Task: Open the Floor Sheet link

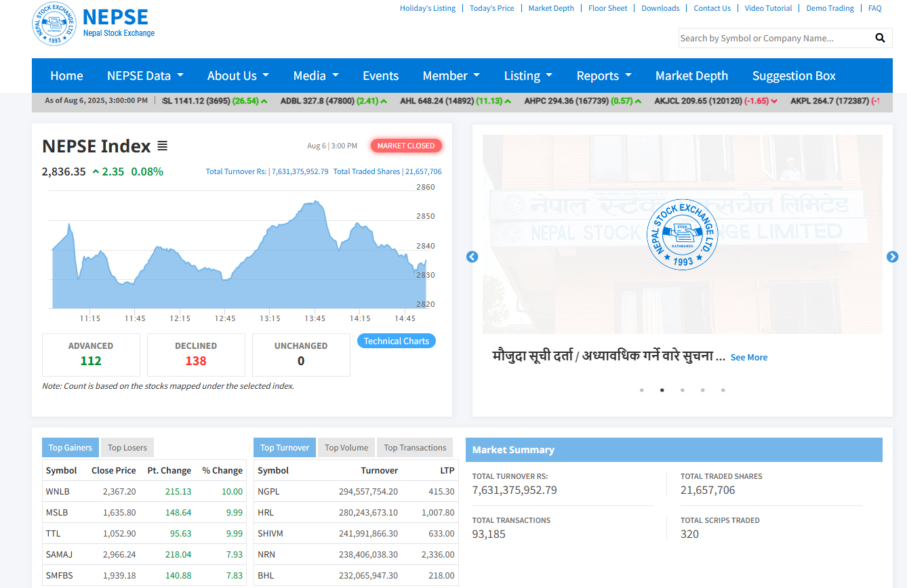Action: coord(607,8)
